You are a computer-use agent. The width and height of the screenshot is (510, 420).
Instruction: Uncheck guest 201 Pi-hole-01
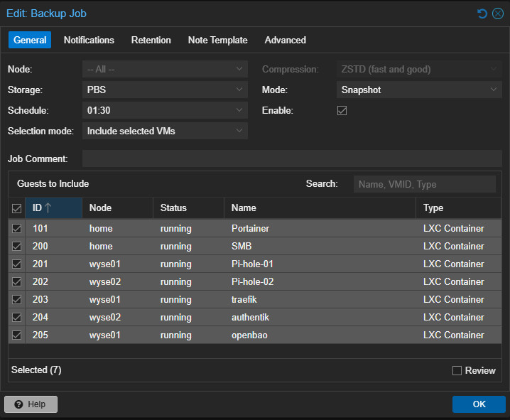pos(16,264)
